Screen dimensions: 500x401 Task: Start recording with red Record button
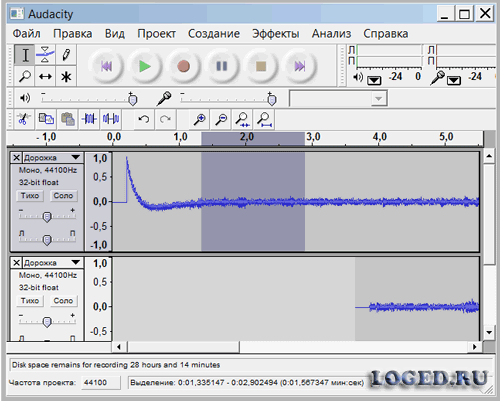tap(183, 66)
